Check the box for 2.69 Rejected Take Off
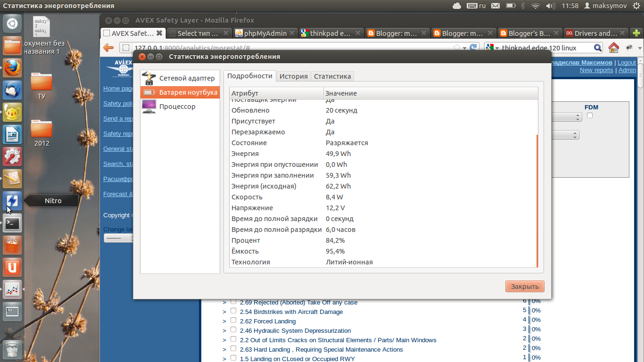This screenshot has width=644, height=362. [x=233, y=302]
